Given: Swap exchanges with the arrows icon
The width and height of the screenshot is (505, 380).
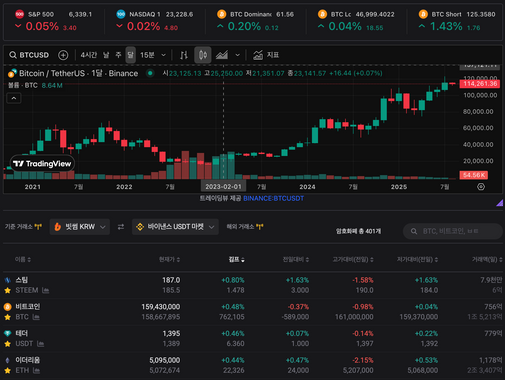Looking at the screenshot, I should tap(121, 227).
